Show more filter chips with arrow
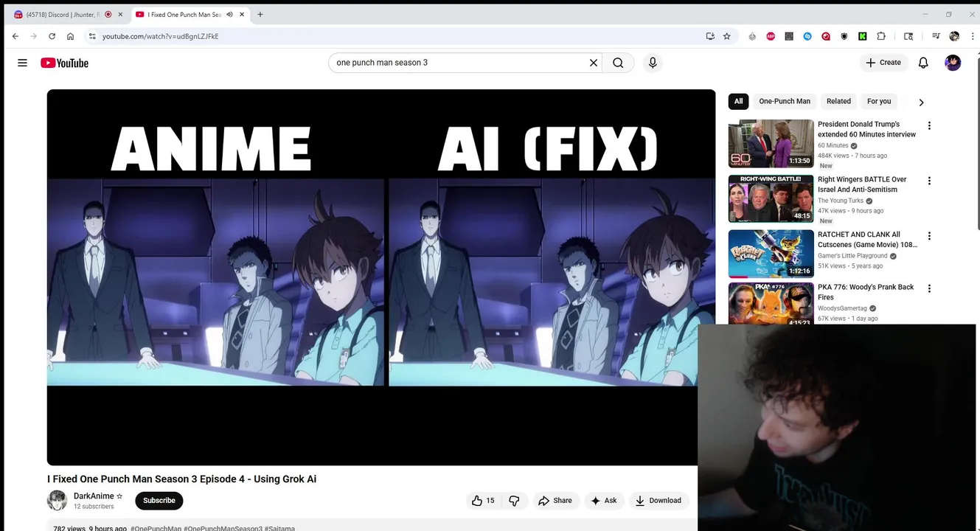The image size is (980, 531). [x=921, y=102]
